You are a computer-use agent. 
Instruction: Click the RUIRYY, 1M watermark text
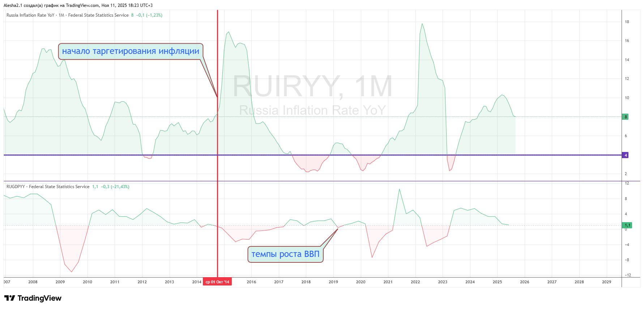click(x=312, y=86)
